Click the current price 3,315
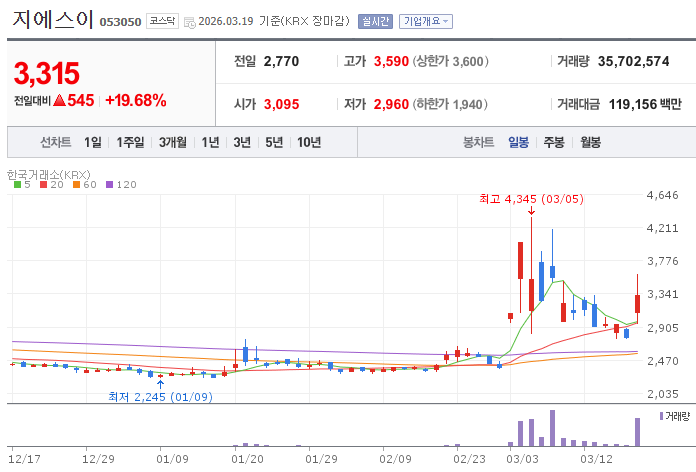The height and width of the screenshot is (472, 696). tap(47, 73)
